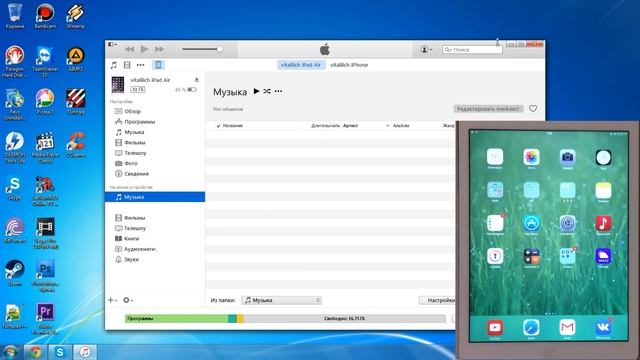Sort by the Альбом column header

point(401,126)
